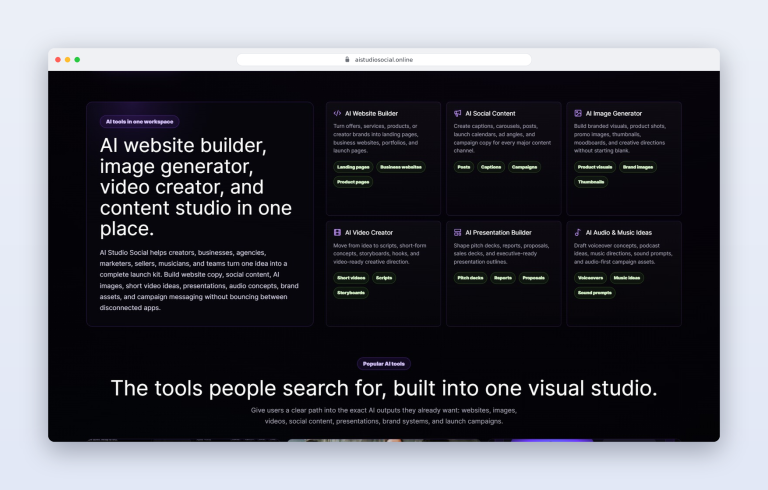Choose the Campaigns tag chip

point(524,167)
